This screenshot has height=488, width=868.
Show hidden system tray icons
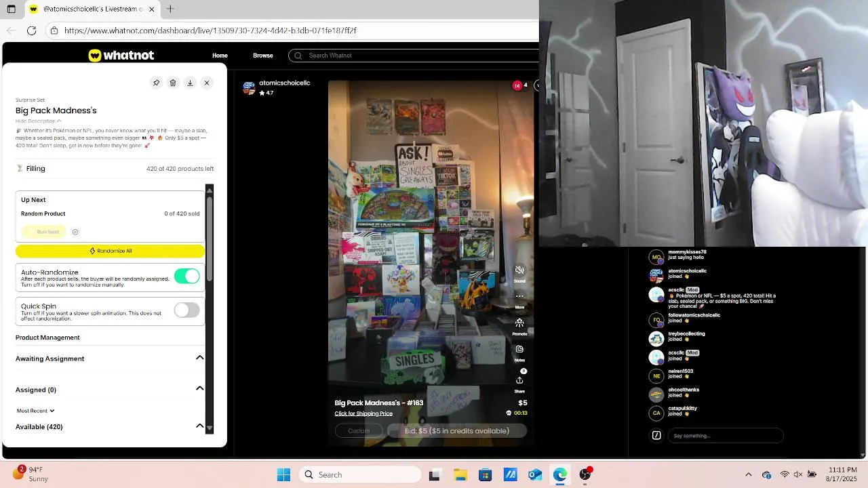tap(749, 475)
